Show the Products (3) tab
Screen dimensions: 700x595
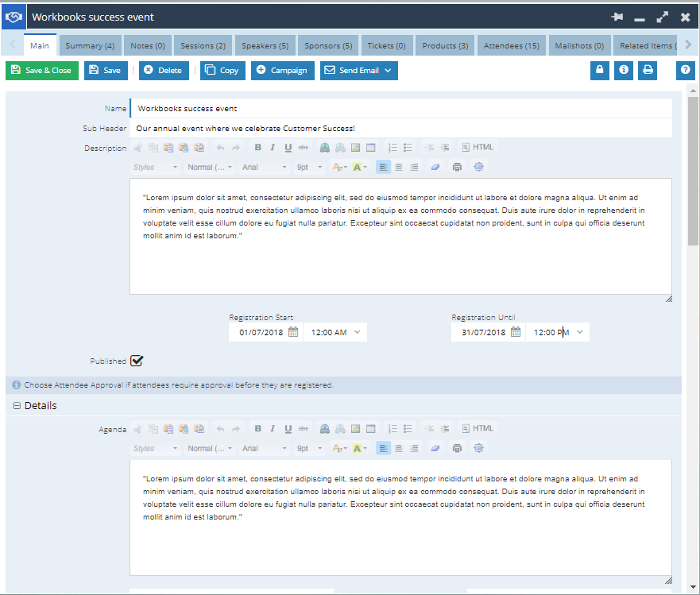pos(445,45)
